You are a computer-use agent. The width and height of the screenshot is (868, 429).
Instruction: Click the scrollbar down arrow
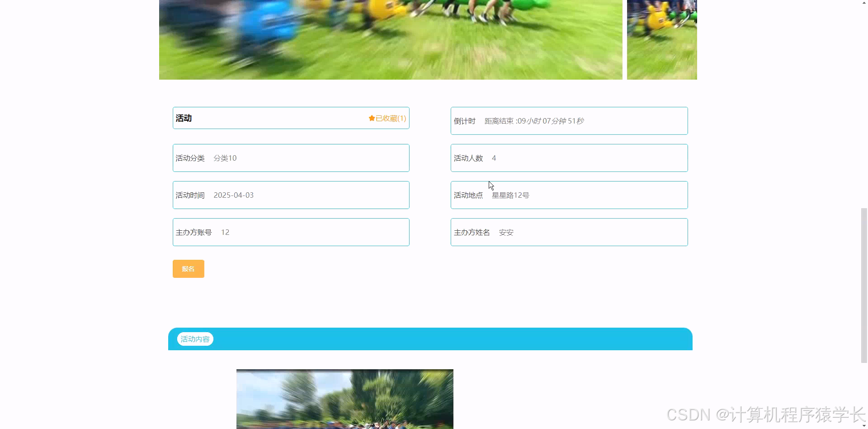point(864,425)
